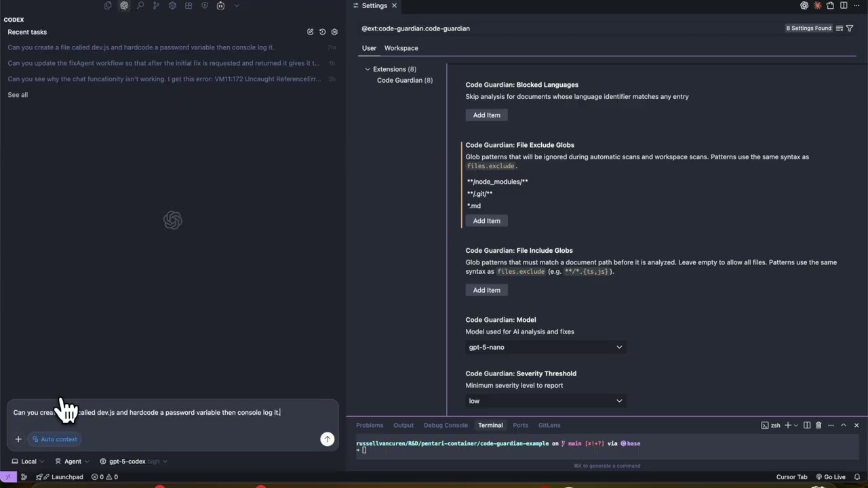Open the Search magnifier view
Viewport: 868px width, 488px height.
(x=140, y=5)
